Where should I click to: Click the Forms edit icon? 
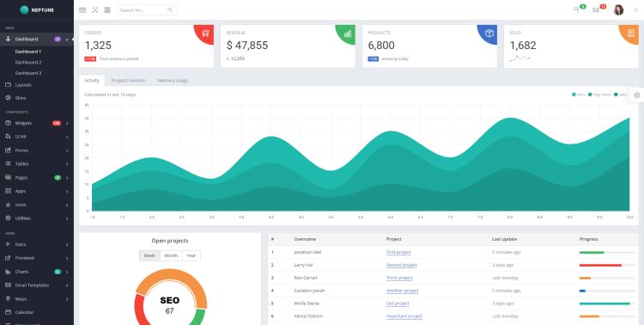tap(8, 150)
